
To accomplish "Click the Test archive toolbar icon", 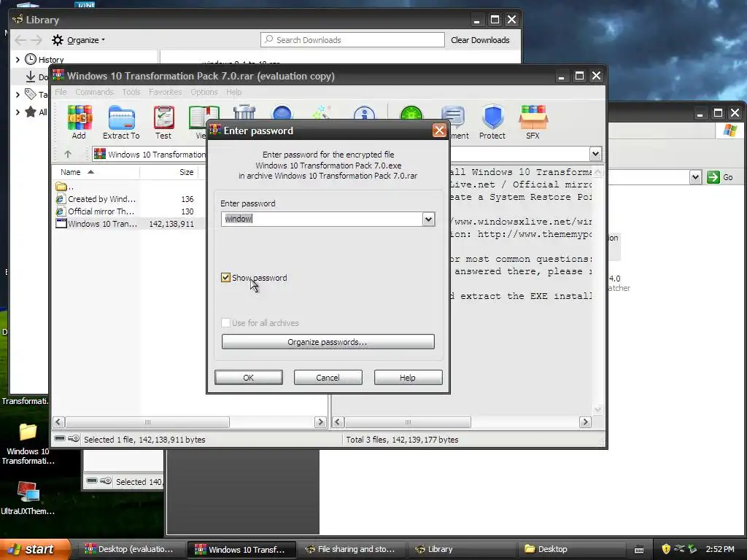I will (163, 117).
